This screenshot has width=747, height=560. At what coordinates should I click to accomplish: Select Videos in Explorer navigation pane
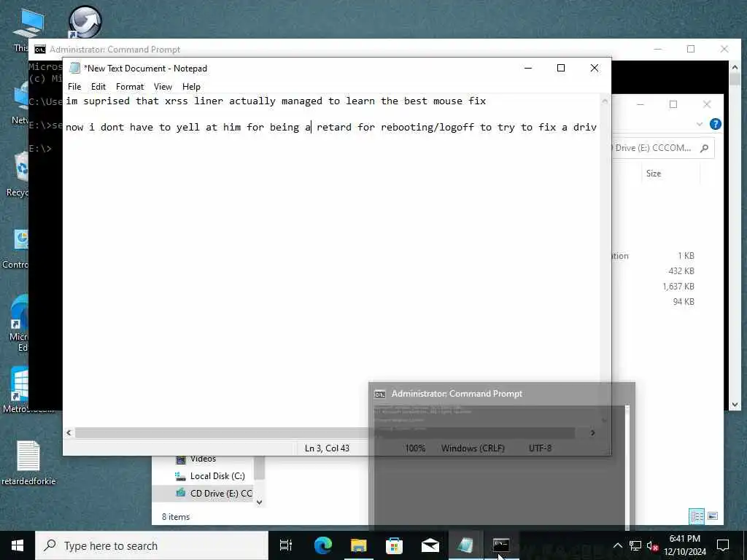(x=196, y=459)
